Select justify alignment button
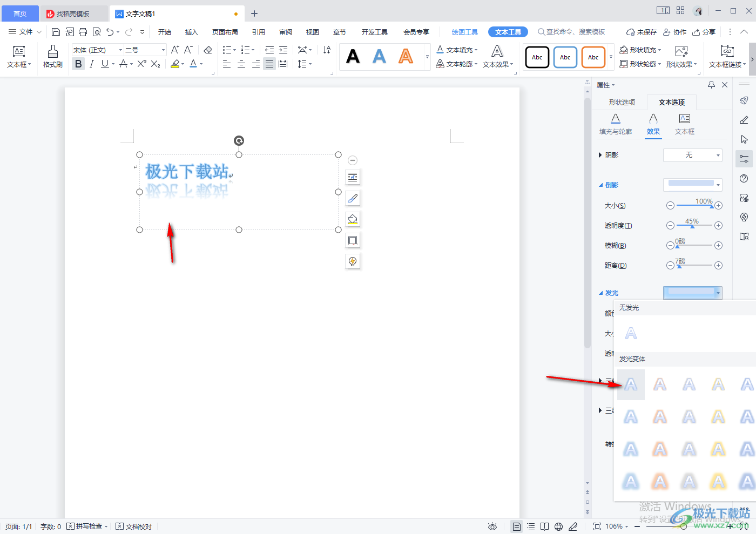Screen dimensions: 756x534 tap(269, 64)
